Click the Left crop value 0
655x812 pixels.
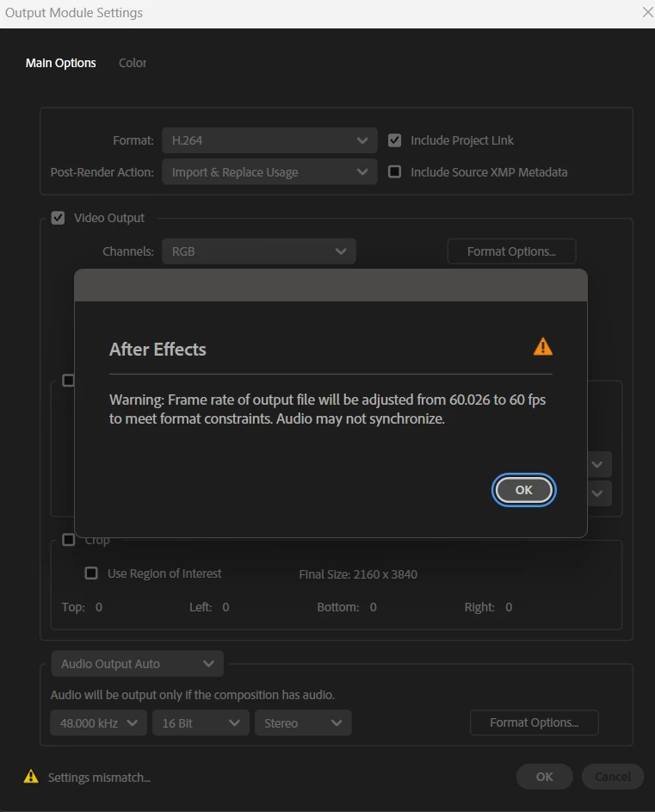226,607
